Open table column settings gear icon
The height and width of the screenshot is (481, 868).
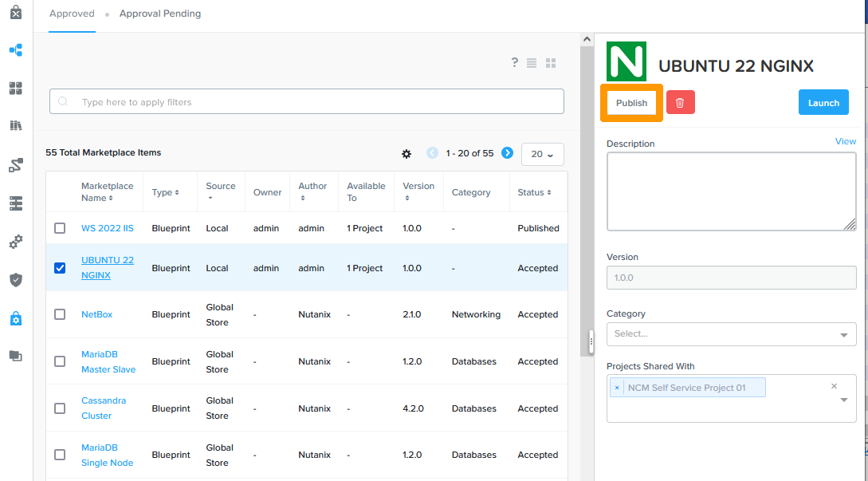coord(407,153)
